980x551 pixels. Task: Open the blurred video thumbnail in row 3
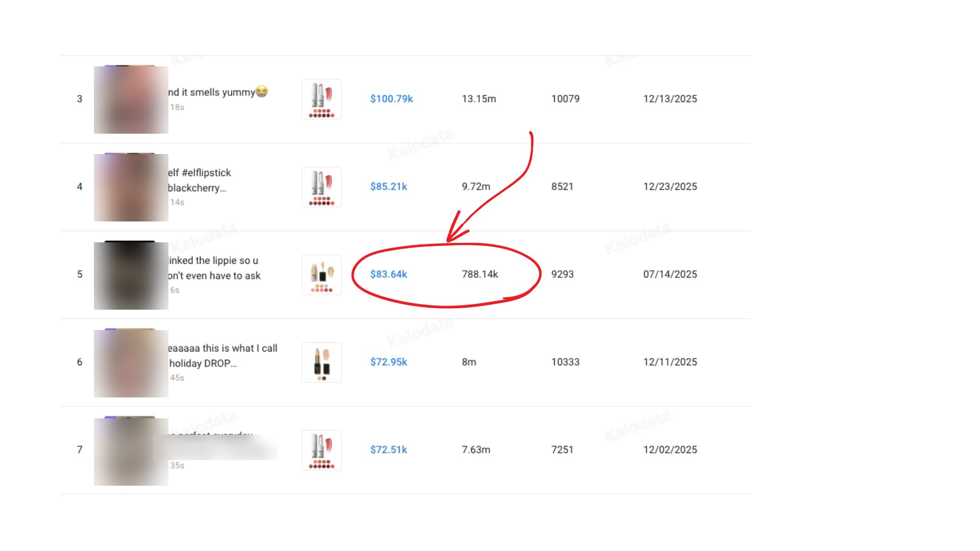click(x=131, y=99)
